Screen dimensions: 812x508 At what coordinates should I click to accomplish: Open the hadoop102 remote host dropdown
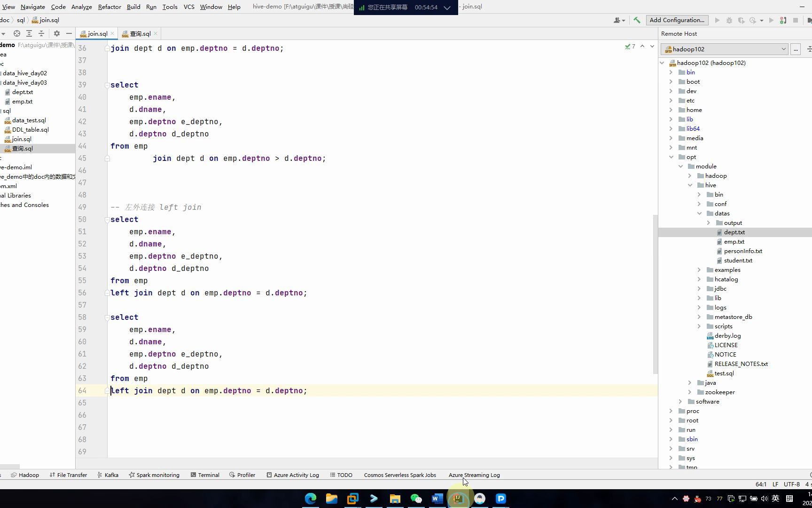[724, 49]
